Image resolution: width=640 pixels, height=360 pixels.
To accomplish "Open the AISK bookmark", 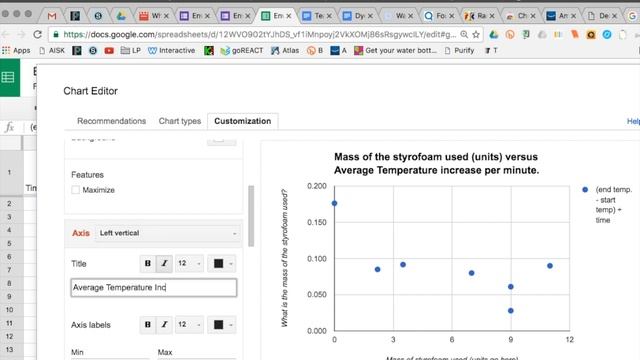I will (x=52, y=51).
